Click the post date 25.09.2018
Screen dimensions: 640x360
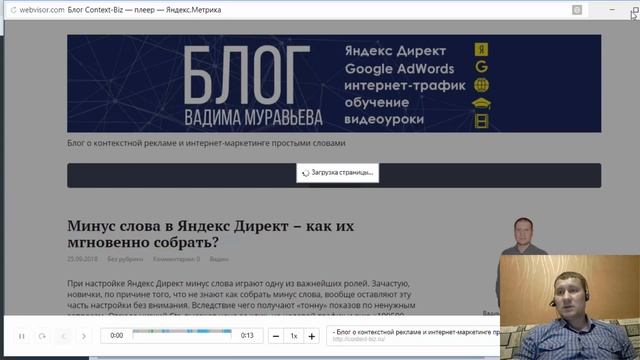point(82,259)
